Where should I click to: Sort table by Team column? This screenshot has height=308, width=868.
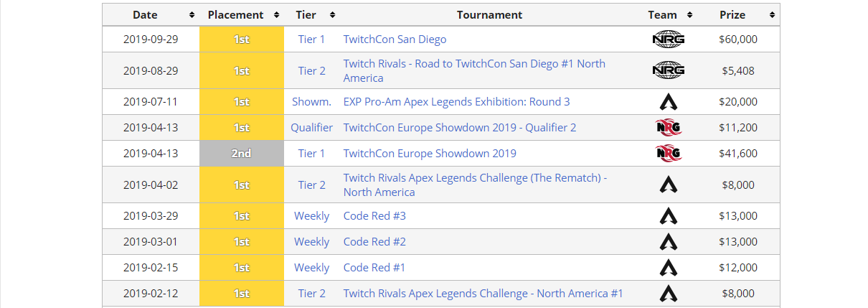[x=668, y=15]
